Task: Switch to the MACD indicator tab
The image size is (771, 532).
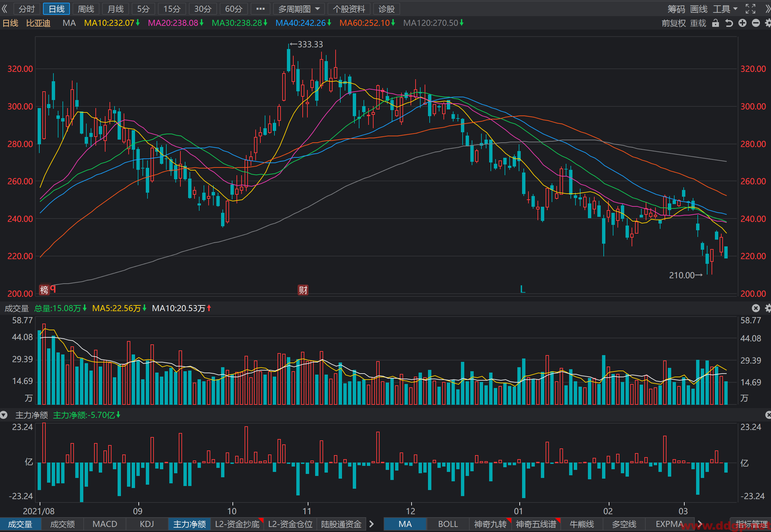Action: click(105, 524)
